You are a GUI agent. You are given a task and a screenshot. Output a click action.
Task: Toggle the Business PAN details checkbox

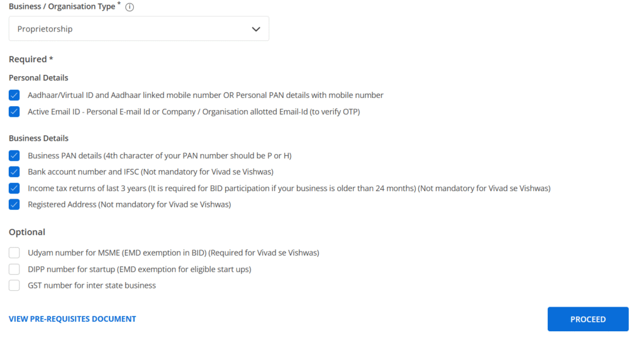tap(14, 156)
